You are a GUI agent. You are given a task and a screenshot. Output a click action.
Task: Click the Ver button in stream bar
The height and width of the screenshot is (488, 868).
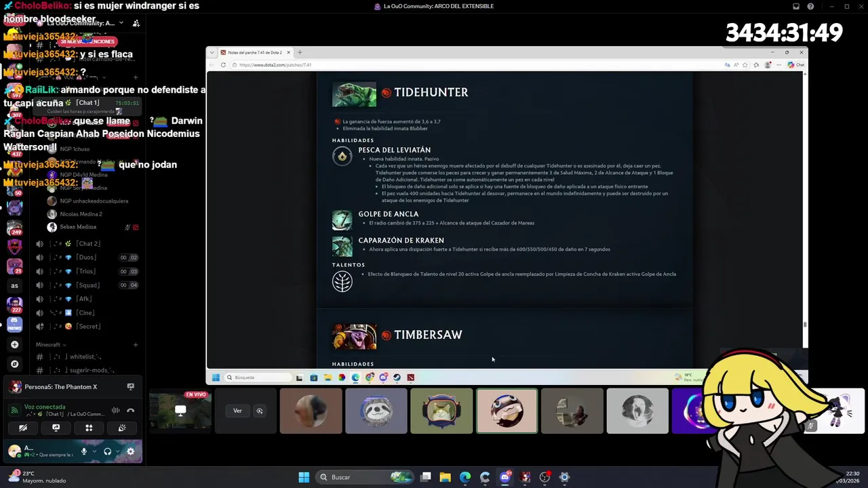(237, 411)
